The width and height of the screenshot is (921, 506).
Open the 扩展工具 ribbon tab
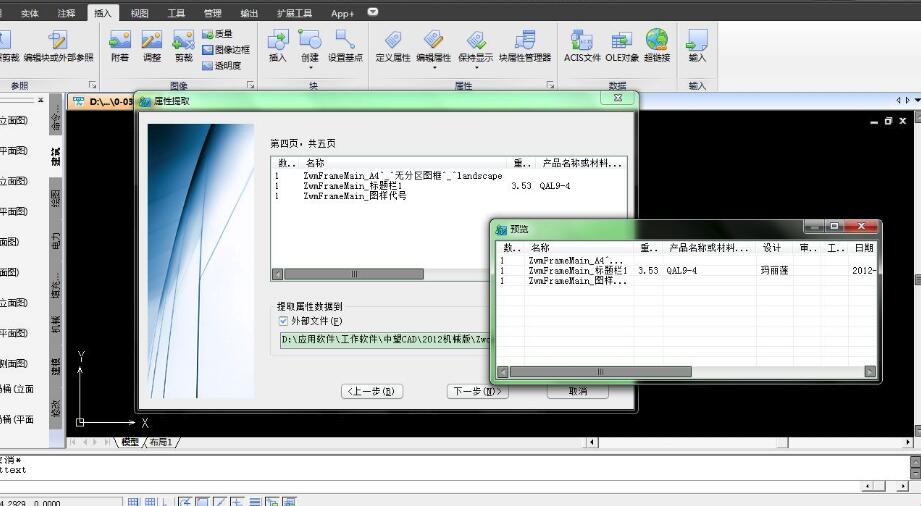pos(294,13)
